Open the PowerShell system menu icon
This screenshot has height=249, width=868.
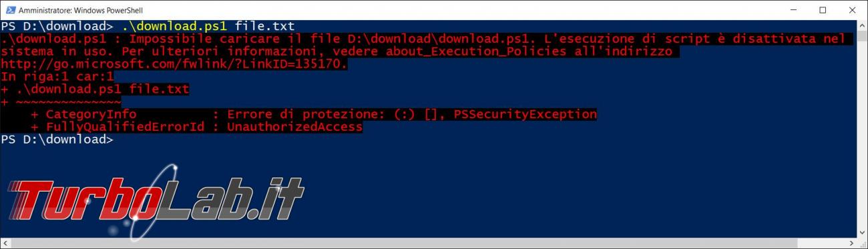coord(9,10)
